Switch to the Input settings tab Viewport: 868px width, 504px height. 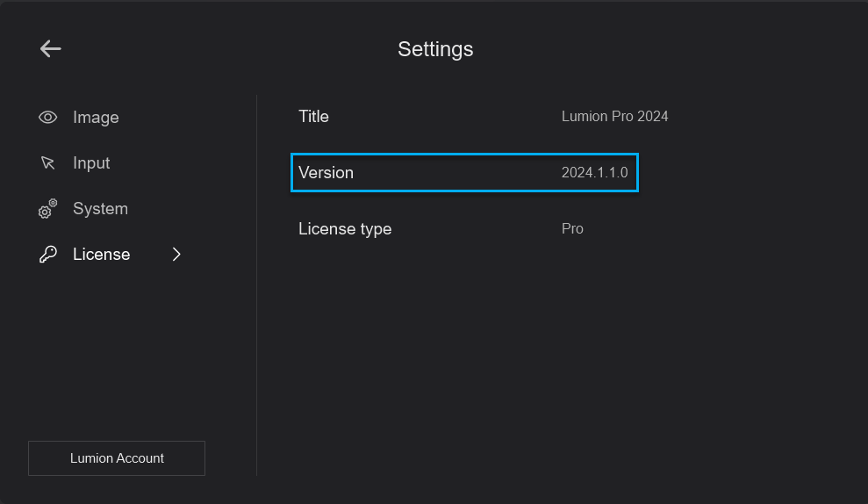click(91, 163)
